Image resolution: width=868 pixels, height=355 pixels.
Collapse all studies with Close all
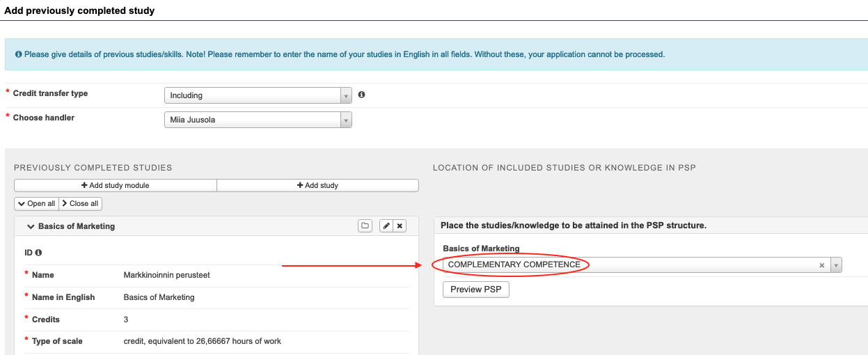80,203
